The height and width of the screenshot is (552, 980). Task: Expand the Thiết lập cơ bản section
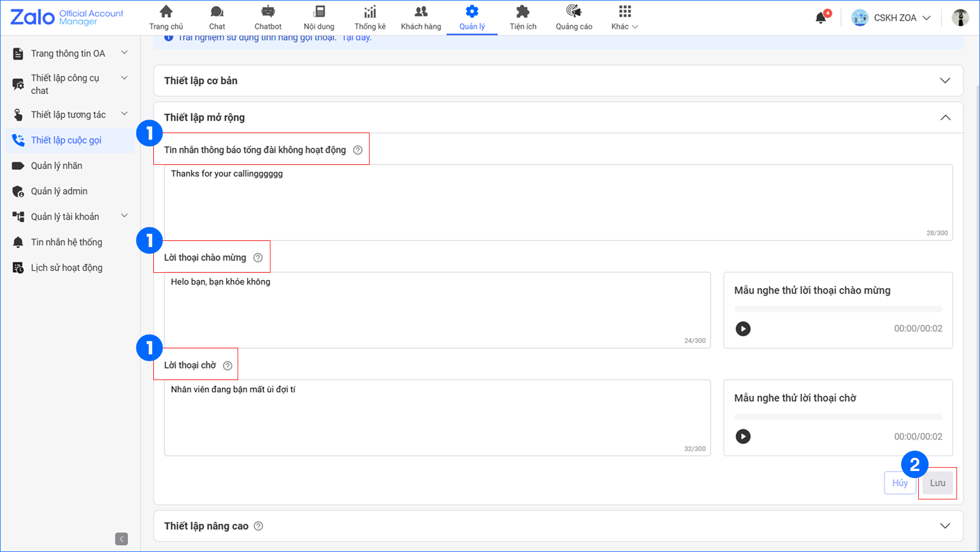(x=944, y=81)
